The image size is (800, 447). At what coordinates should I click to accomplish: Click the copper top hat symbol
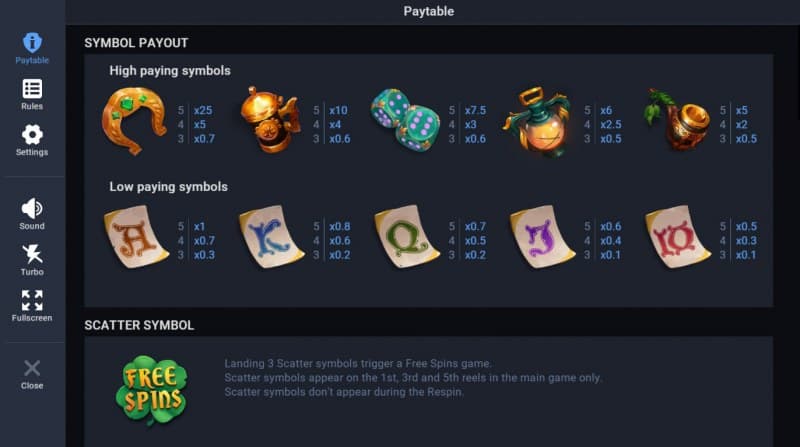click(269, 120)
